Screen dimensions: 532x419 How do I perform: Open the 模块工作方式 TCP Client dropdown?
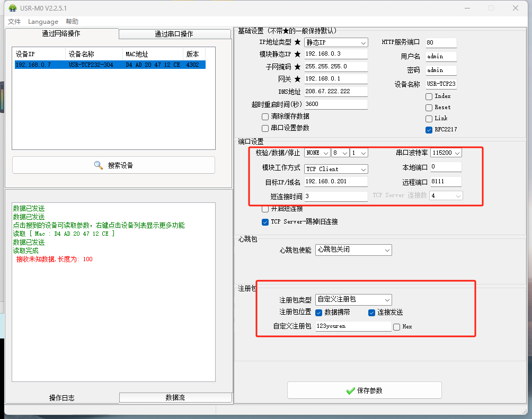tap(336, 169)
